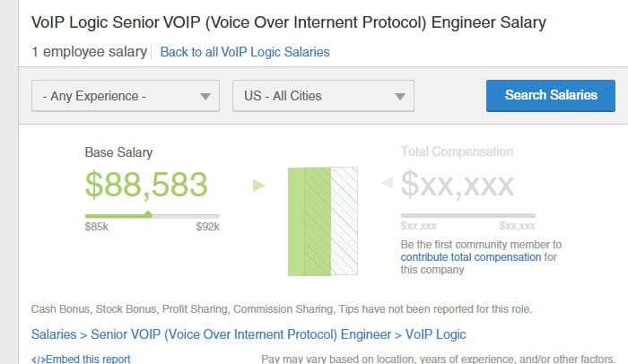
Task: Click the US - All Cities dropdown arrow
Action: click(400, 97)
